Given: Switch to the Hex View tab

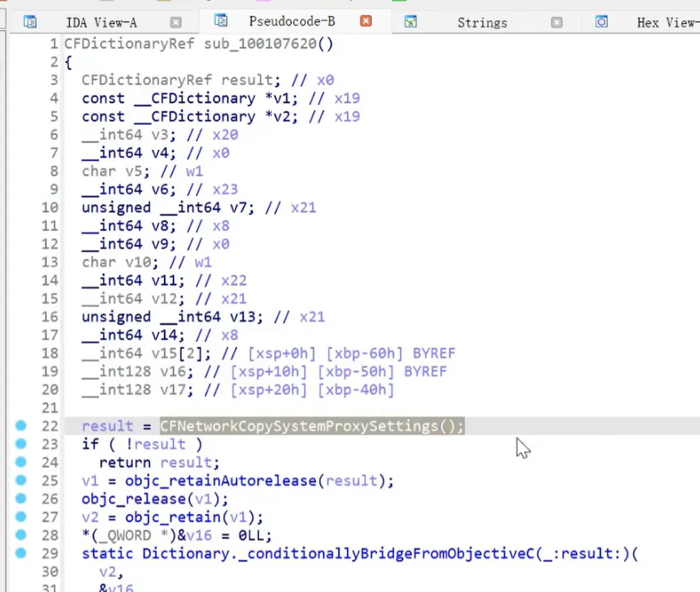Looking at the screenshot, I should point(668,22).
